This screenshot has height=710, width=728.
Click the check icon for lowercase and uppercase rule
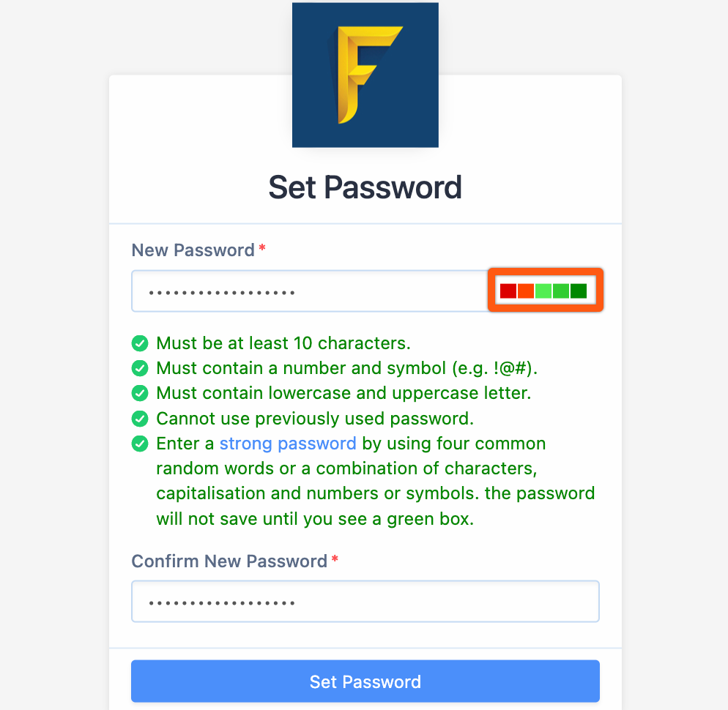[140, 393]
